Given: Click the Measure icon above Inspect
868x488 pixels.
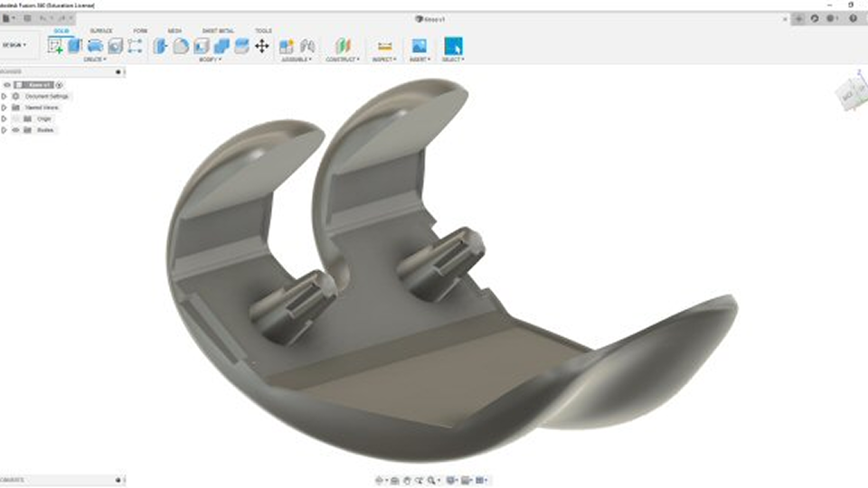Looking at the screenshot, I should (385, 46).
